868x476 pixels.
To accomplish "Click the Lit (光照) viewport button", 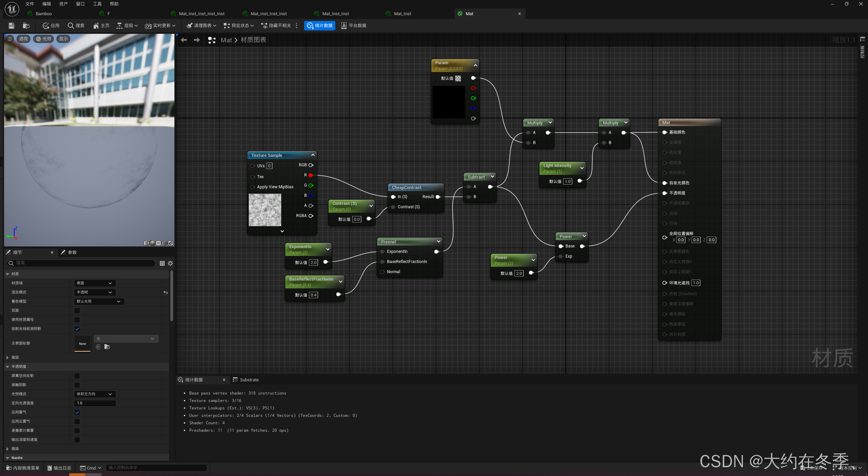I will point(44,39).
